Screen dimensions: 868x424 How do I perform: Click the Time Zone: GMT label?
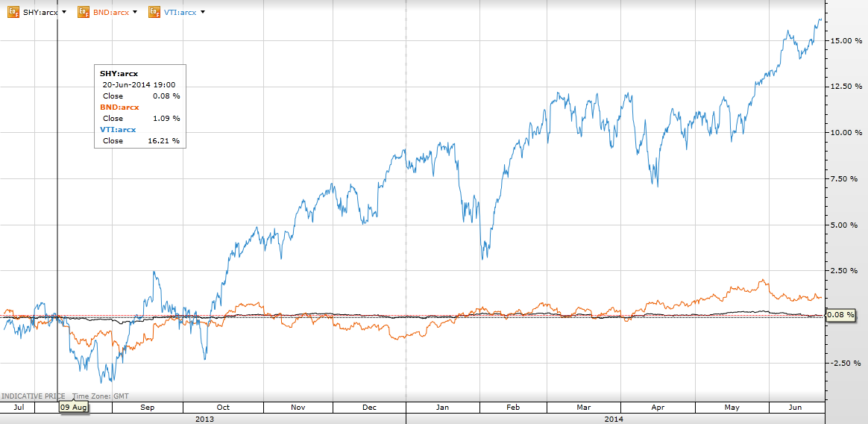[x=100, y=396]
